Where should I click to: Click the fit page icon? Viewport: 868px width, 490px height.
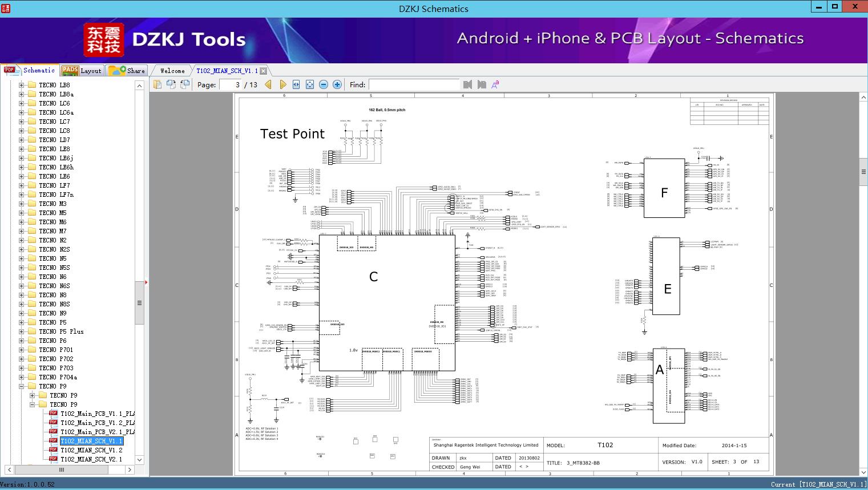(310, 84)
